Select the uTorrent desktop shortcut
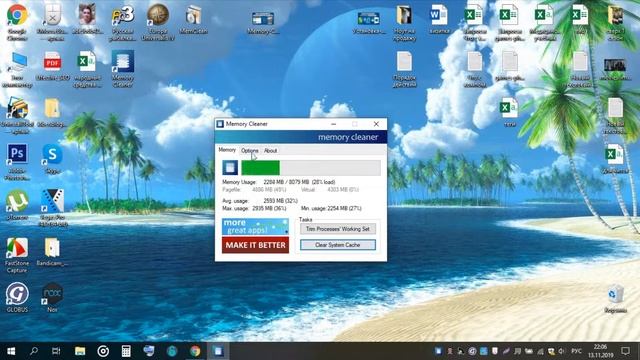640x360 pixels. [17, 205]
